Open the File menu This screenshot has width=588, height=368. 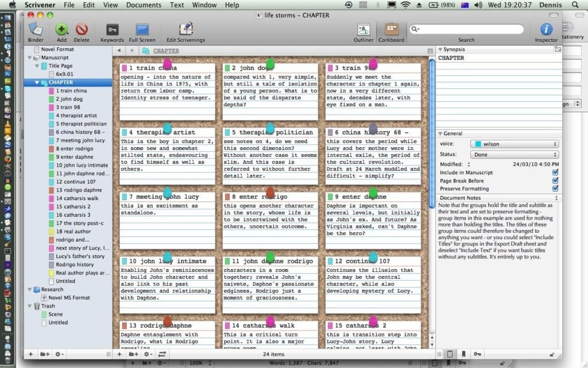tap(69, 5)
